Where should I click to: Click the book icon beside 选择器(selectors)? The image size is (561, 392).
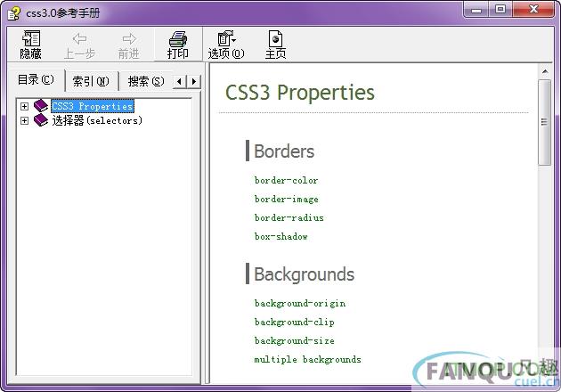click(x=40, y=120)
